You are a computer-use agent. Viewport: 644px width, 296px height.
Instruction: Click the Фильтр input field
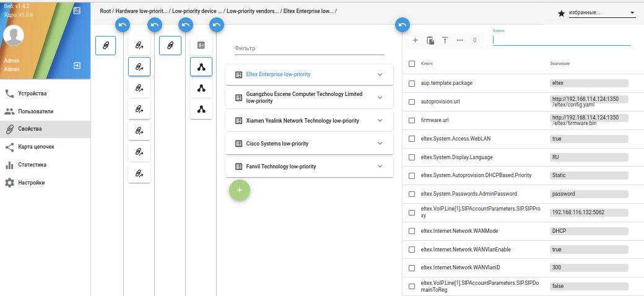point(309,48)
